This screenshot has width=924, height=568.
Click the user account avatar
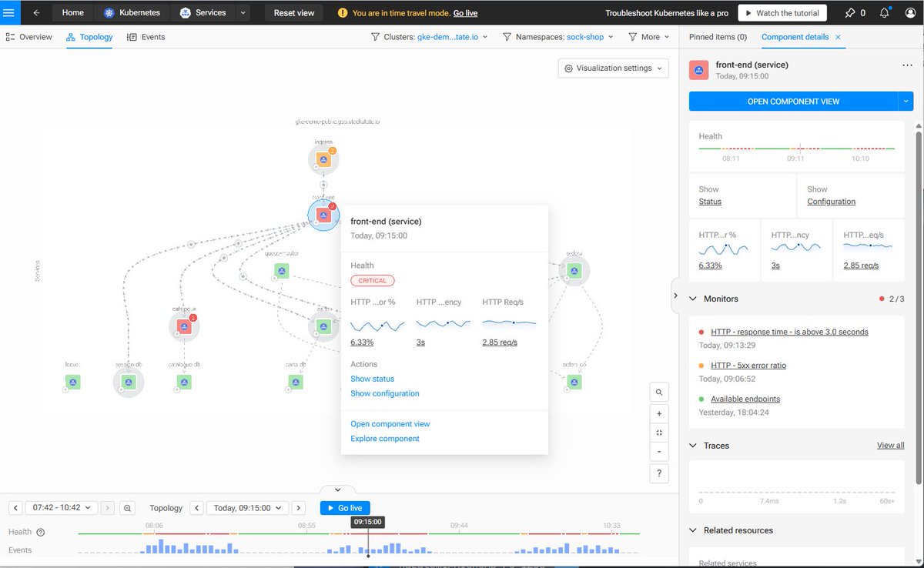coord(909,12)
